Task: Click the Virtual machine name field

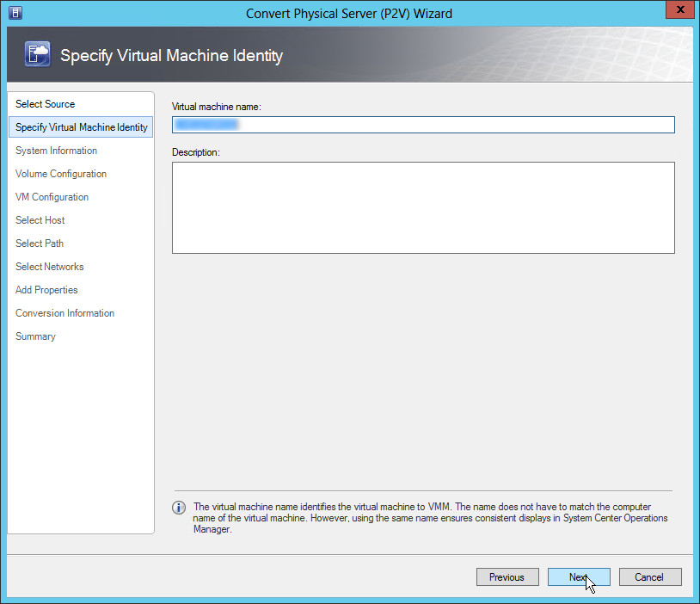Action: (x=423, y=125)
